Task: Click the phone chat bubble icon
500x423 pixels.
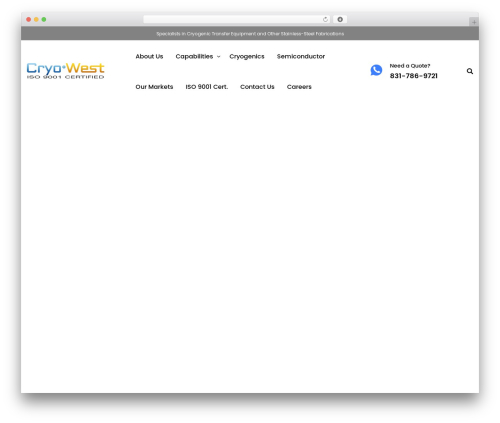Action: [376, 70]
